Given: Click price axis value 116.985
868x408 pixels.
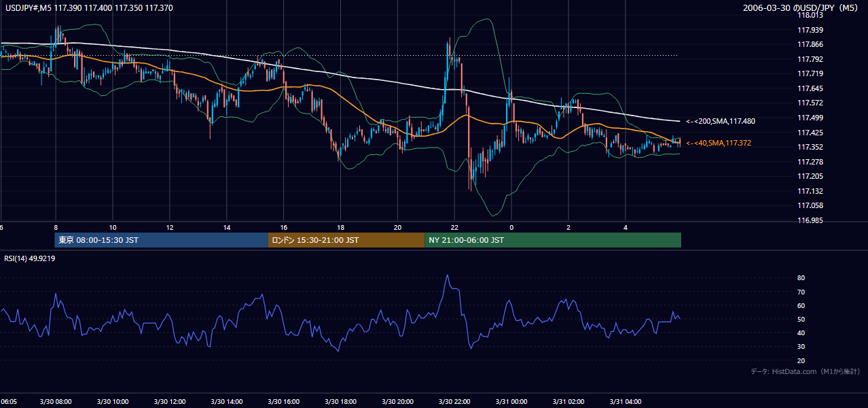Looking at the screenshot, I should click(811, 220).
